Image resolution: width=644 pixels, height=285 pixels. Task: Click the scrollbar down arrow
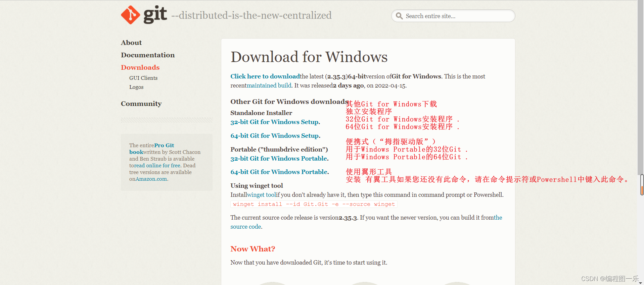coord(641,283)
